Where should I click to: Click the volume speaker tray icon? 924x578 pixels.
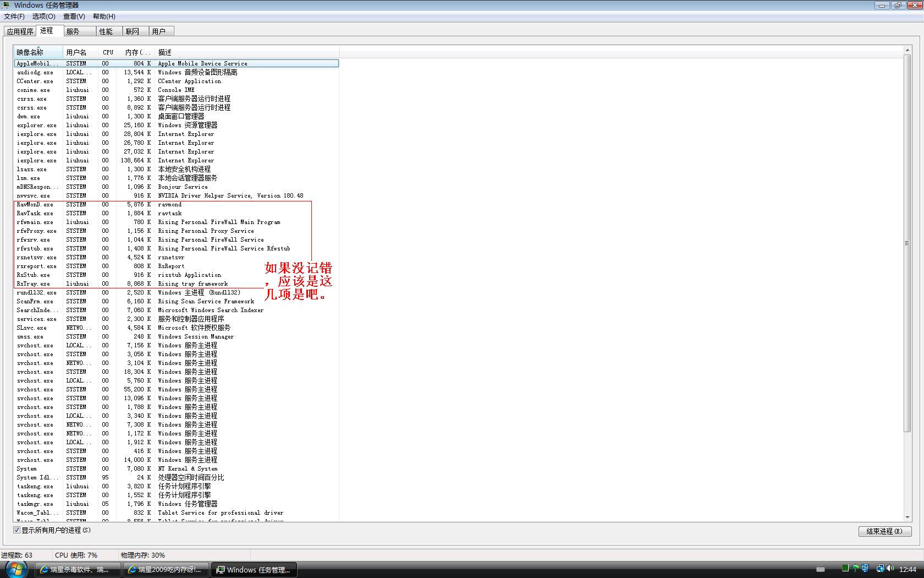890,569
